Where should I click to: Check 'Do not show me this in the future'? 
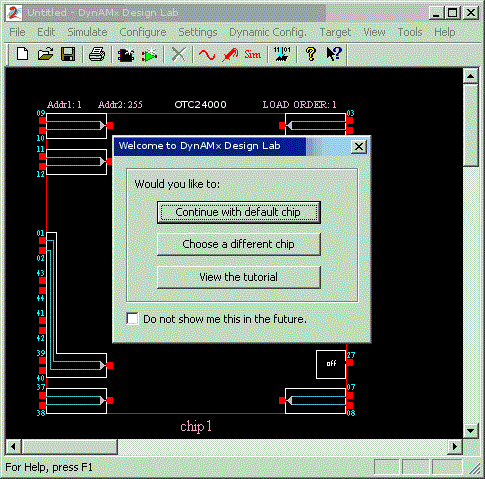pos(132,318)
